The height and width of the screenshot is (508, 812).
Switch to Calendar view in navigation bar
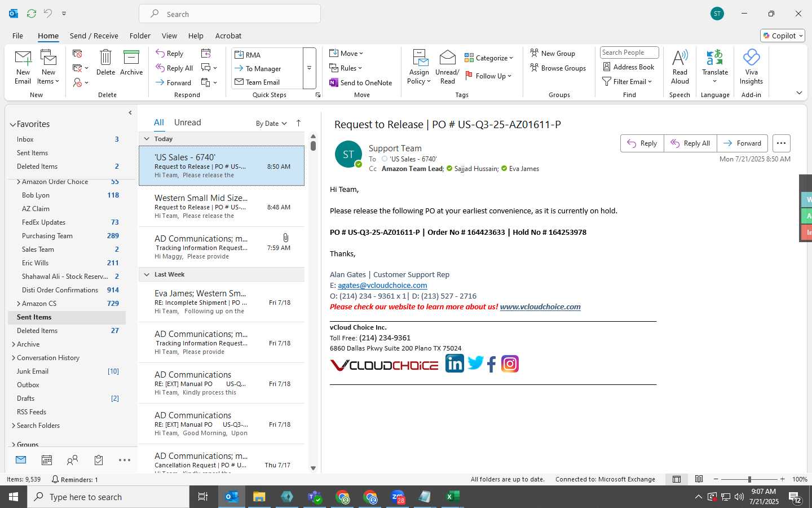pyautogui.click(x=47, y=461)
